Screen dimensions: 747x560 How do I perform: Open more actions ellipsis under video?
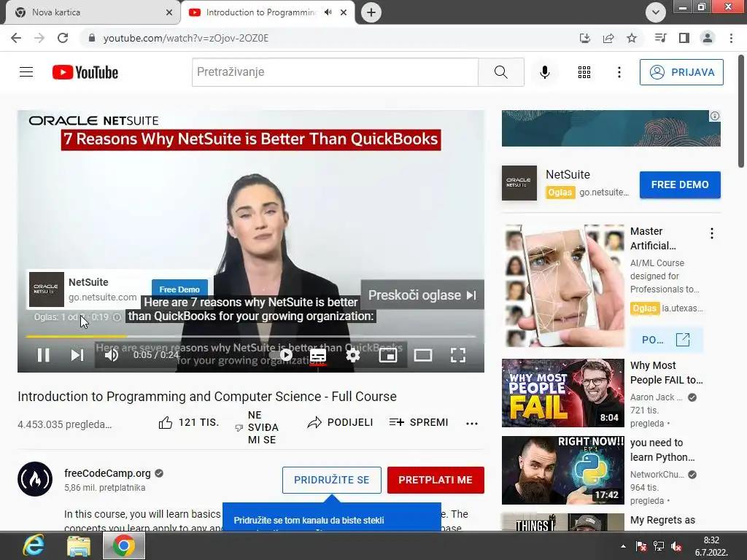472,424
